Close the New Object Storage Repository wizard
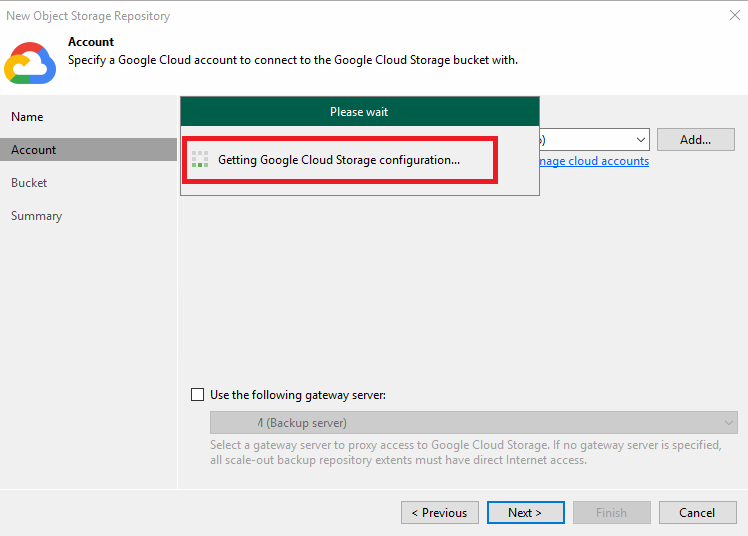 click(735, 15)
